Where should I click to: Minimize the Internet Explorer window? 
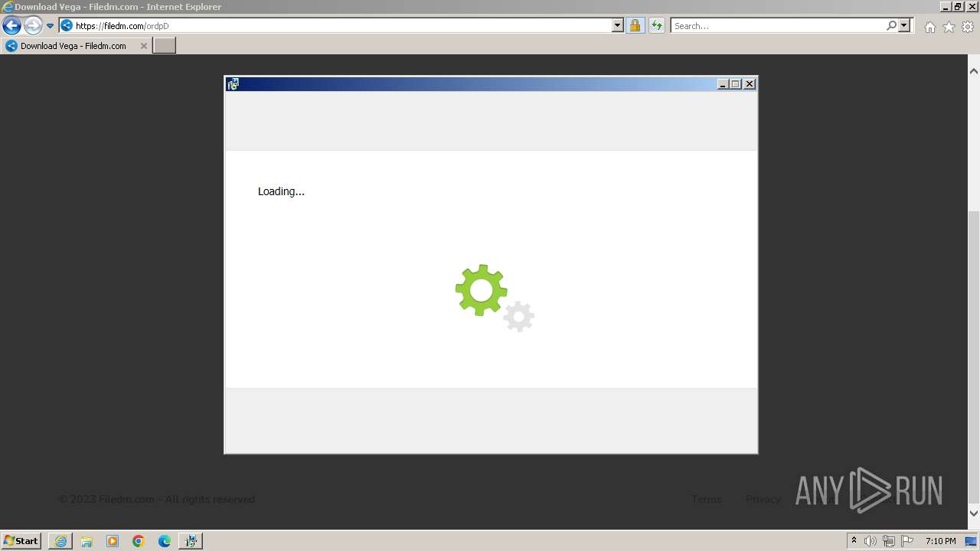[x=946, y=6]
